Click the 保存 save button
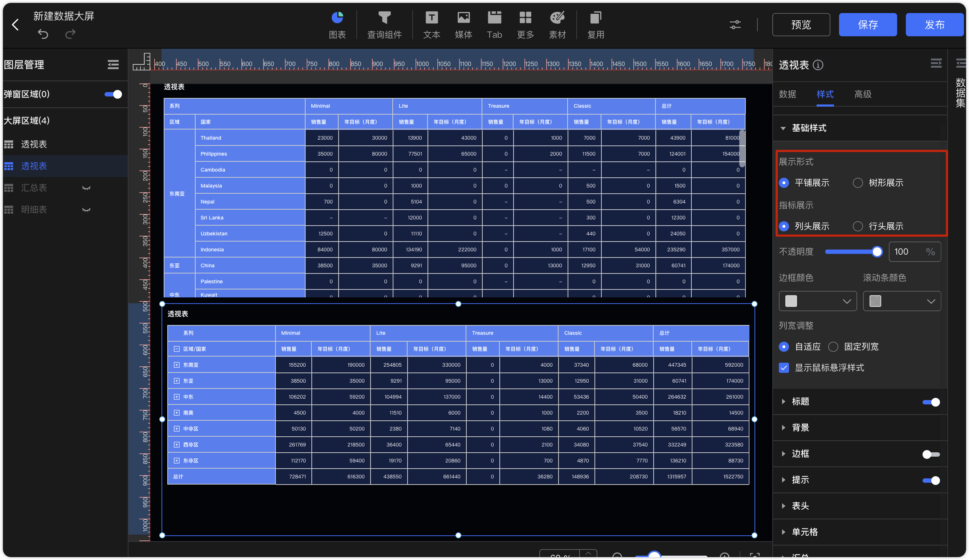This screenshot has height=560, width=969. (x=868, y=25)
